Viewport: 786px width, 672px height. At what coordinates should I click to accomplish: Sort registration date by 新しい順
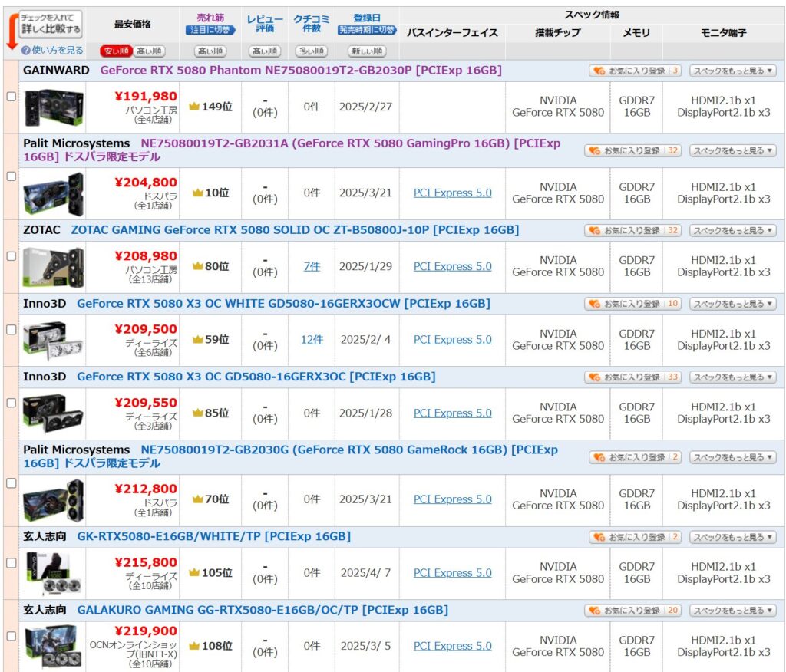click(367, 51)
